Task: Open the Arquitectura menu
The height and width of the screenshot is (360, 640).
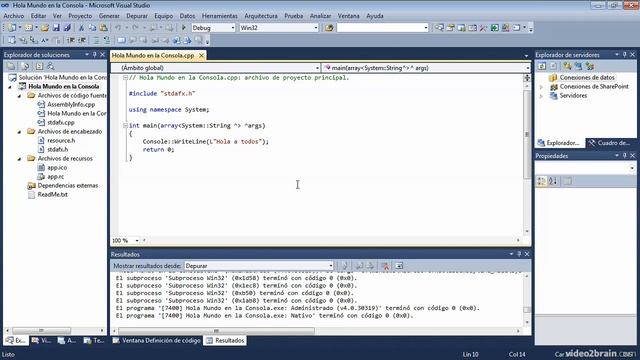Action: (x=261, y=16)
